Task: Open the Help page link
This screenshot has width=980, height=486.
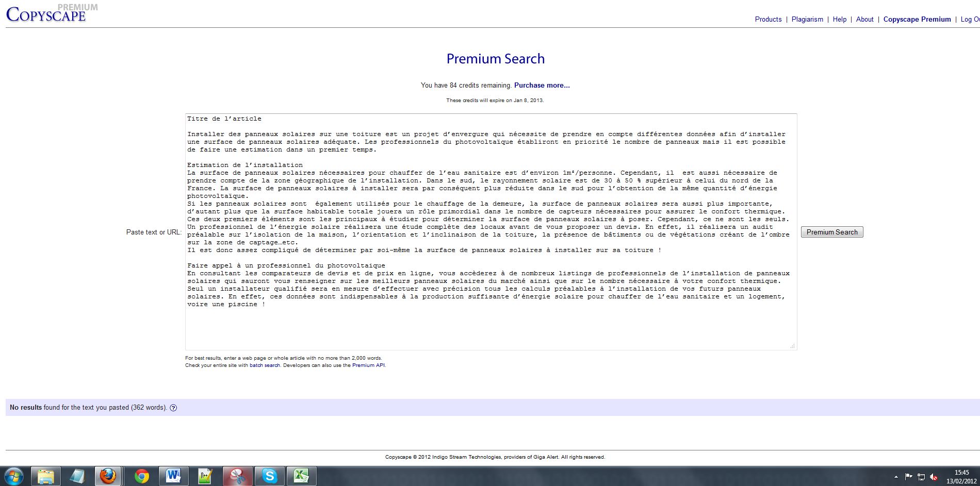Action: click(839, 19)
